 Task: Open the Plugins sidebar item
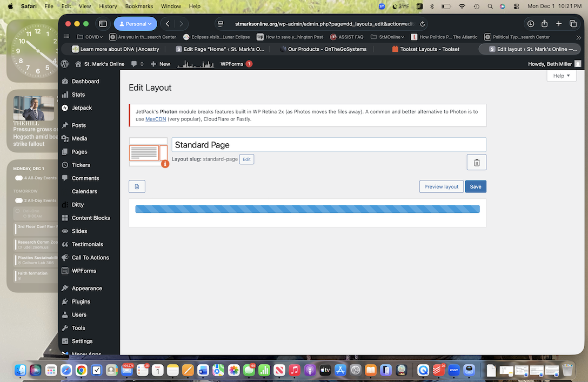pos(81,301)
